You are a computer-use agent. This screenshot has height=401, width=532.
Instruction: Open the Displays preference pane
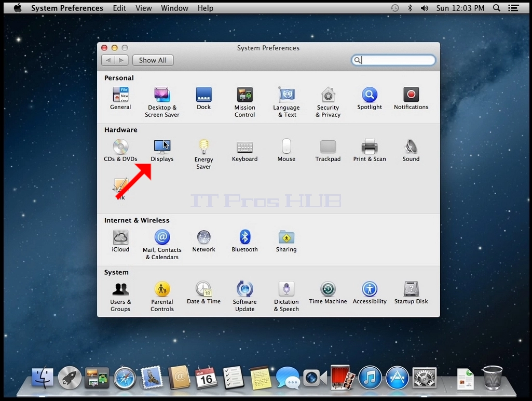162,150
